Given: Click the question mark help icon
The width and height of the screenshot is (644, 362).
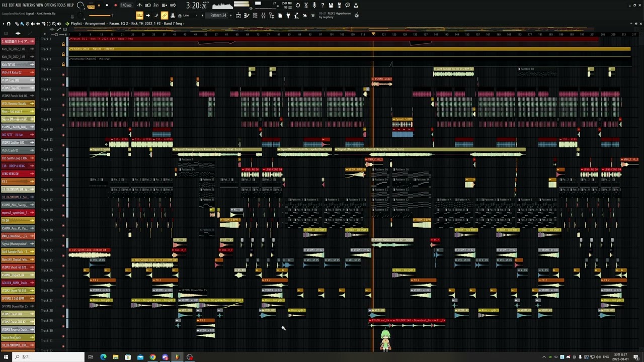Looking at the screenshot, I should 323,5.
